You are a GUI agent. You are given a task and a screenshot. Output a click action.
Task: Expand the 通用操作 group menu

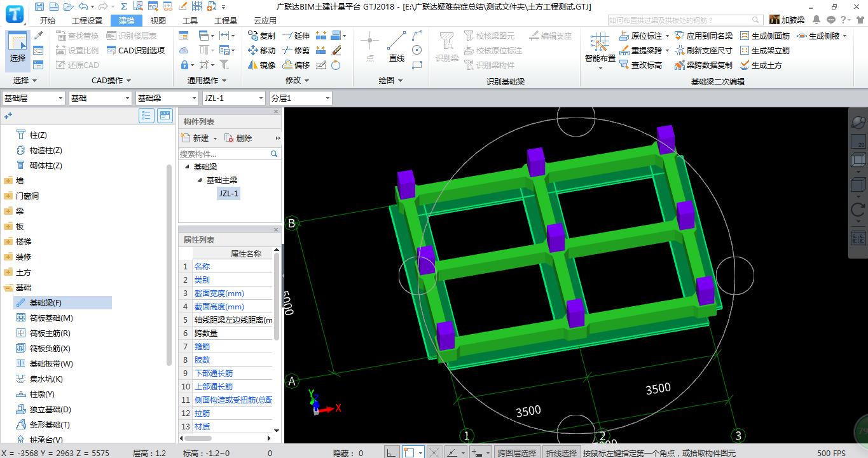click(x=207, y=81)
